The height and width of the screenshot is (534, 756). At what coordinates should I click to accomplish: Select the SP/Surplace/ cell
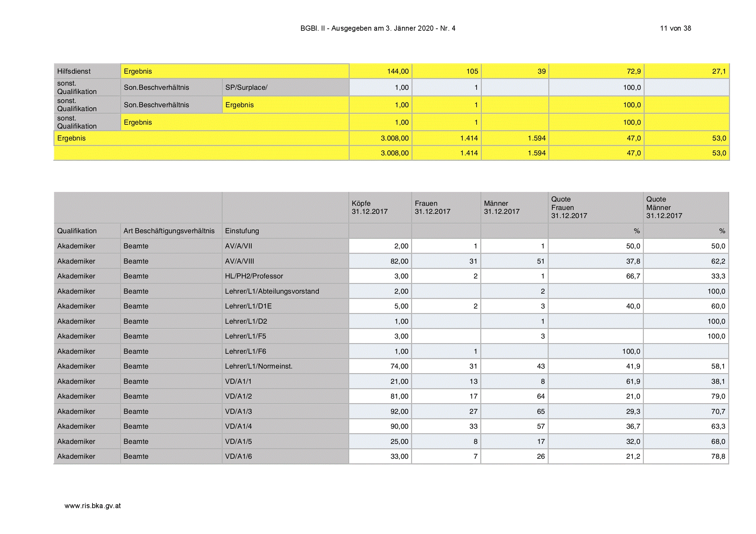pos(286,88)
